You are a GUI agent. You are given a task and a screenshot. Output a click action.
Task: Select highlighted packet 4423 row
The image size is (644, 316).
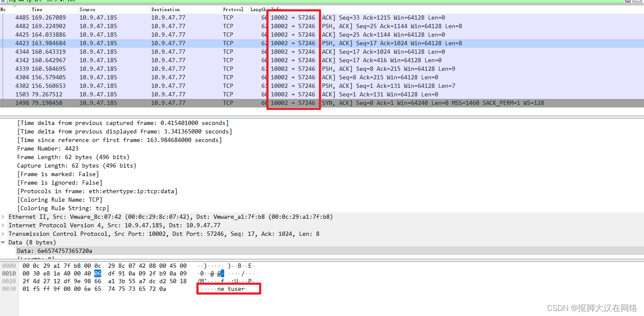pyautogui.click(x=322, y=43)
